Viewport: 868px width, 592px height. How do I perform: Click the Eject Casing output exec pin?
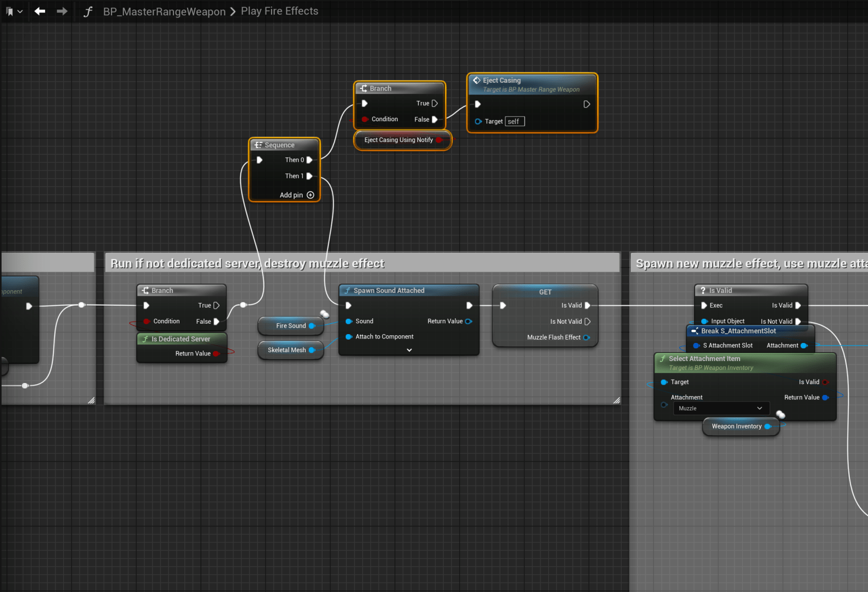(587, 104)
